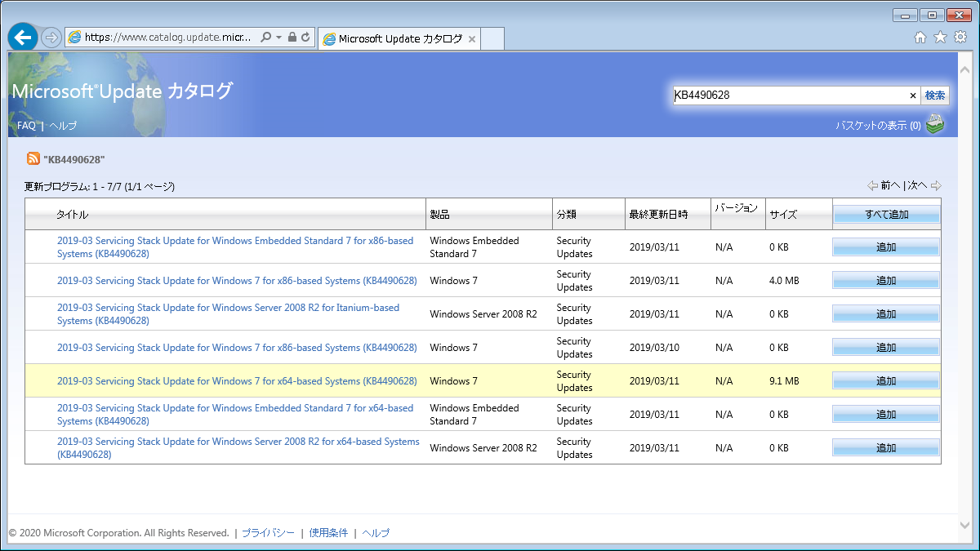Sort by the 最終更新日時 column header
980x551 pixels.
pyautogui.click(x=658, y=215)
